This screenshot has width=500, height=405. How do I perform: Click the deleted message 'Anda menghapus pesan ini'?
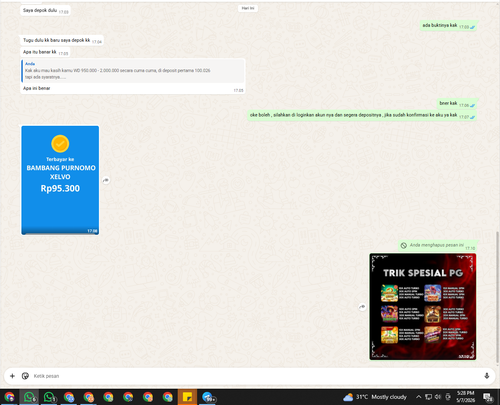tap(437, 246)
